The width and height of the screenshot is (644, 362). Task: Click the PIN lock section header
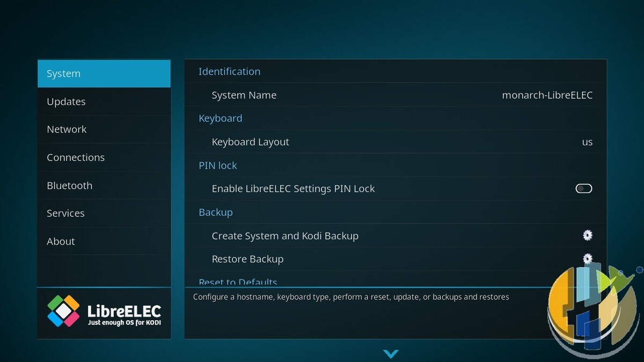218,165
